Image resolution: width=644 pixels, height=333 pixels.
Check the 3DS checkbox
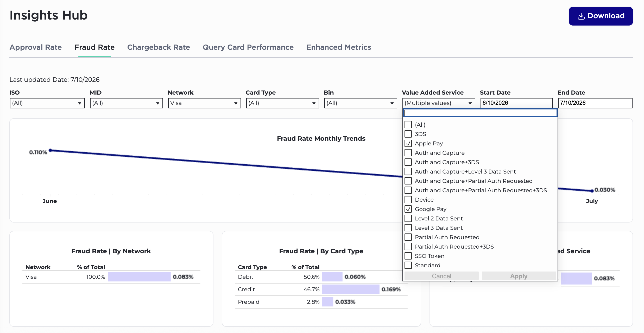click(408, 134)
